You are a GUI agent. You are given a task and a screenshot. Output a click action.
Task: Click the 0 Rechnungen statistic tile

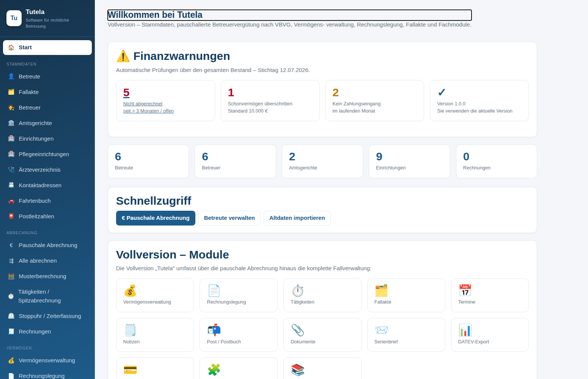point(497,161)
